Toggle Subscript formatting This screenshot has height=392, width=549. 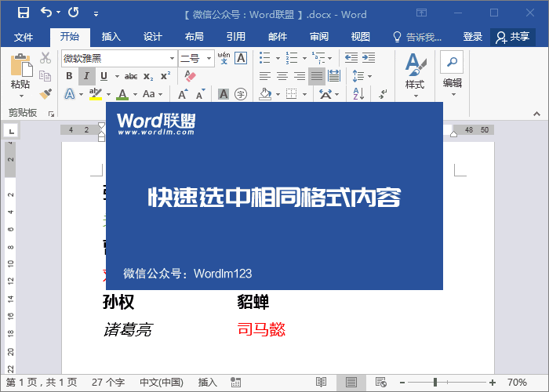[148, 76]
